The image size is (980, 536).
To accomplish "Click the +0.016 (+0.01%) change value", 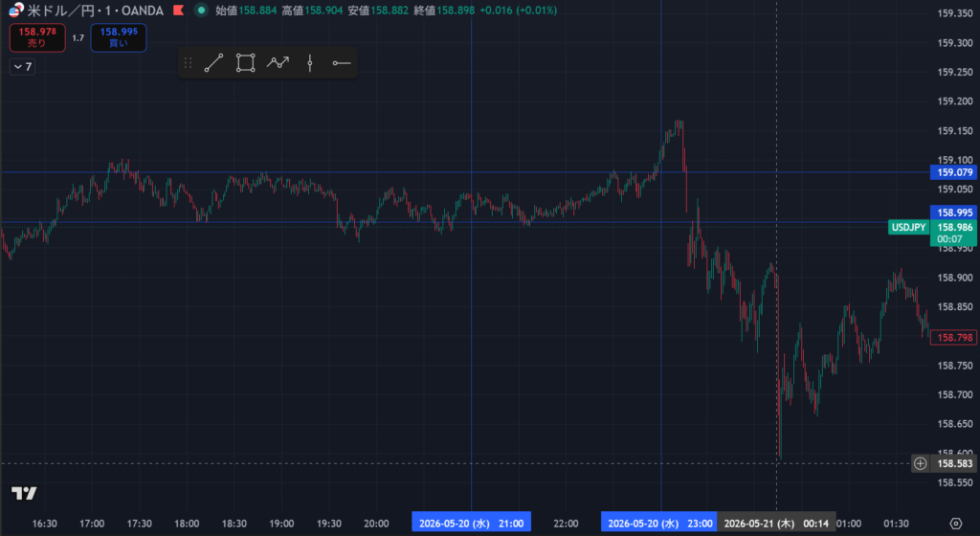I will tap(518, 10).
